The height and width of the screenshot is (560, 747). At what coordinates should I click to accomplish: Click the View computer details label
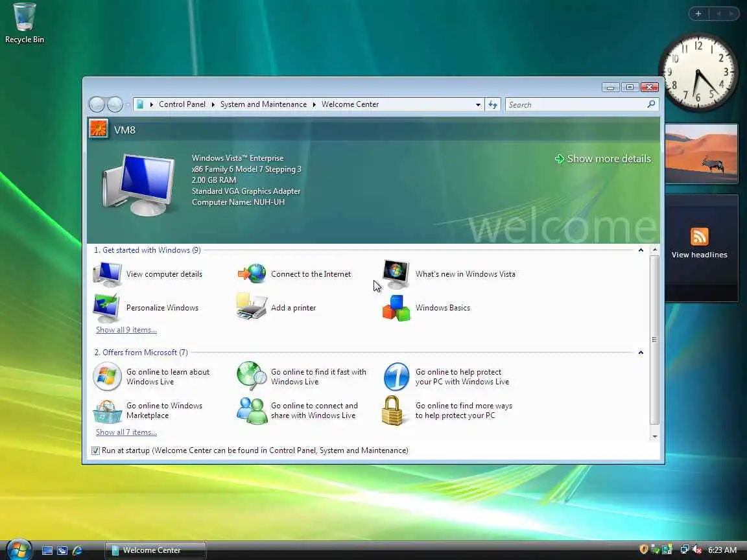[164, 274]
